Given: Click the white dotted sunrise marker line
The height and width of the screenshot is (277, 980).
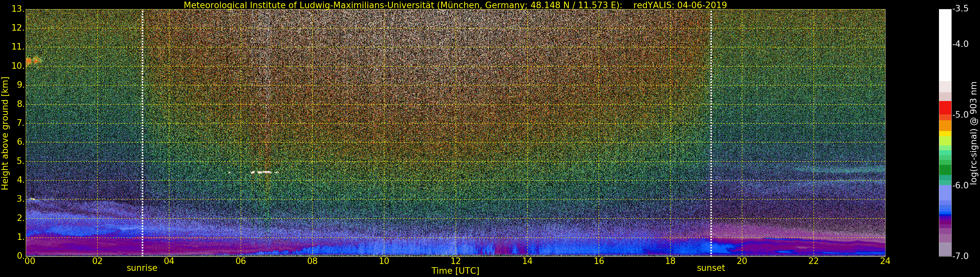Looking at the screenshot, I should click(x=142, y=132).
